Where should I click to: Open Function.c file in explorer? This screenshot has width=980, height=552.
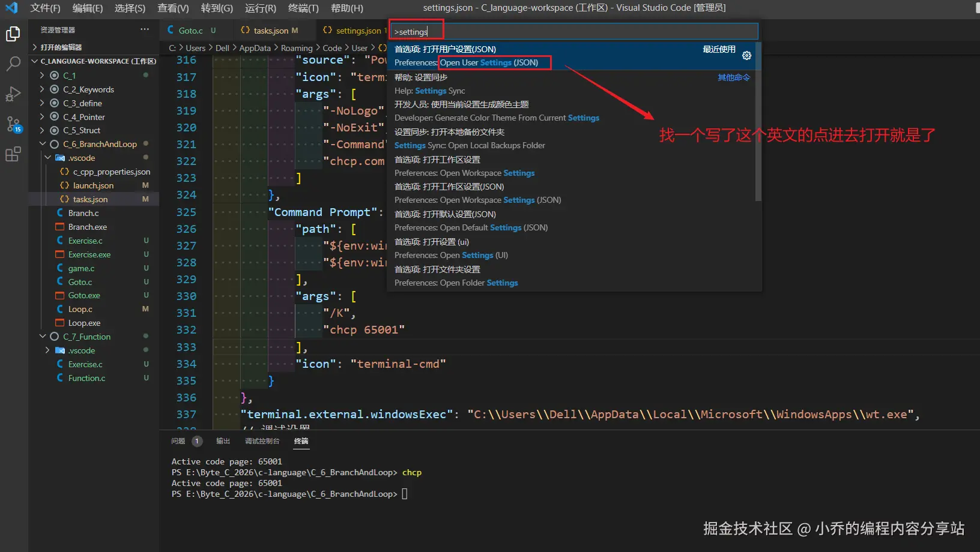(x=86, y=378)
